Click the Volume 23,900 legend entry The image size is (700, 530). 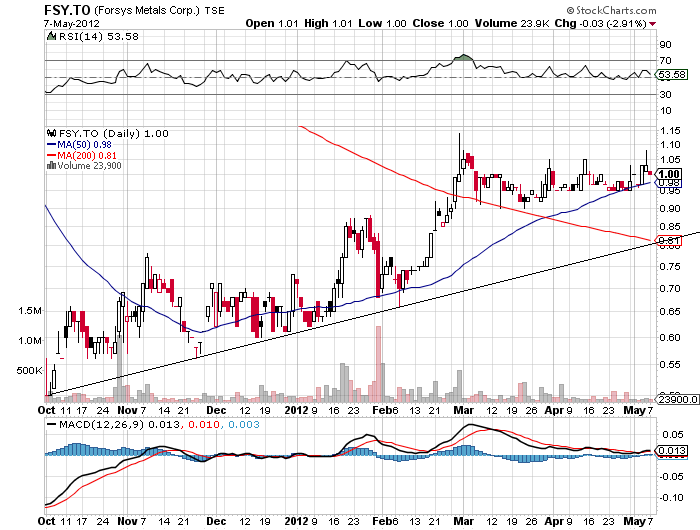tap(89, 166)
